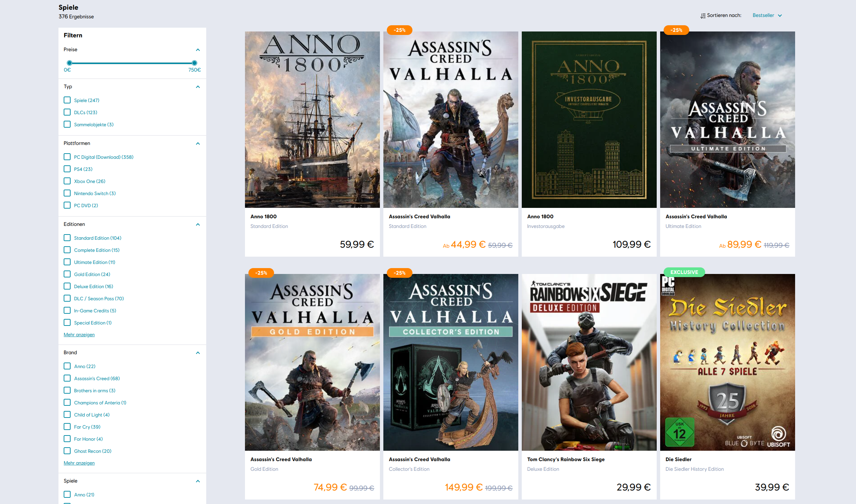Click the Tom Clancy's Rainbow Six Siege title
Screen dimensions: 856x504
[x=566, y=459]
